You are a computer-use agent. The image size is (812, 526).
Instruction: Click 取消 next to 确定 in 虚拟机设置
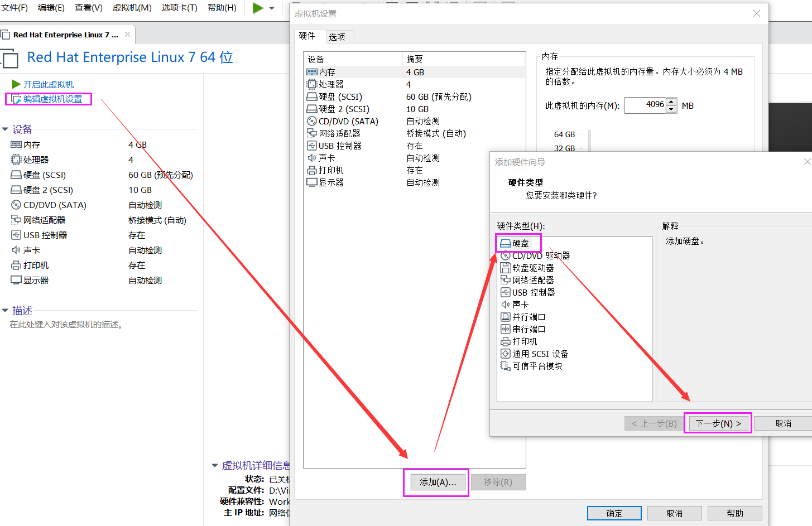(x=675, y=513)
